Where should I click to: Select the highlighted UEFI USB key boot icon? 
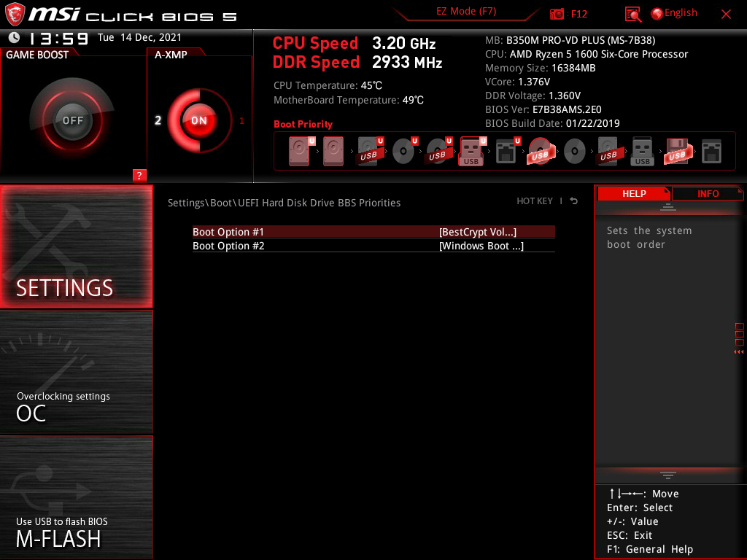[473, 152]
